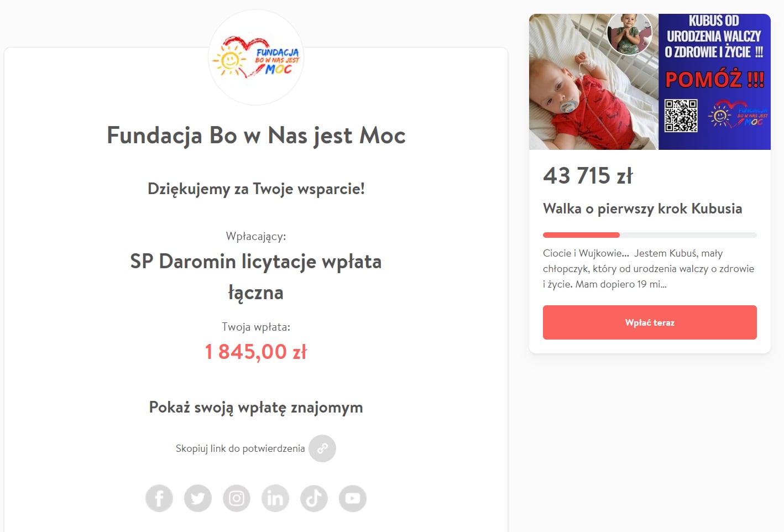Click the Fundacja Bo w Nas jest Moc heading
The width and height of the screenshot is (784, 532).
click(x=256, y=135)
